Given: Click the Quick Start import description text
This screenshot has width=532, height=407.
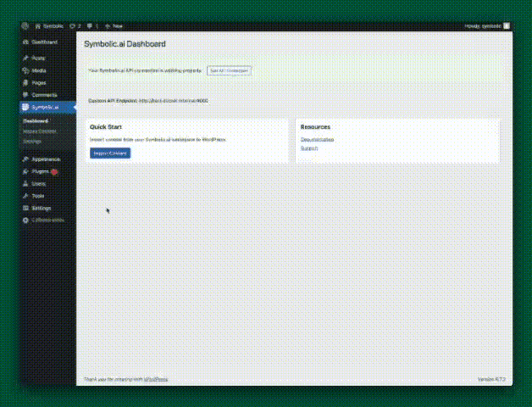Looking at the screenshot, I should pos(158,140).
